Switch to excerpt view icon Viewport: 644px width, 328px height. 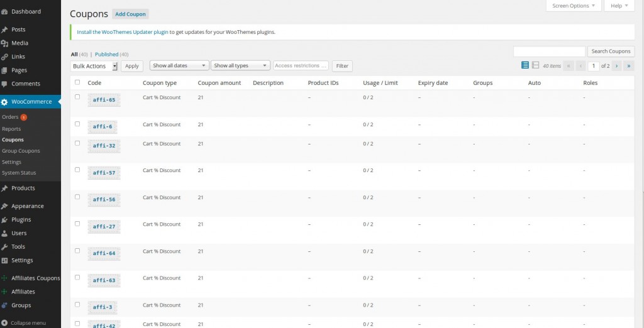tap(535, 65)
